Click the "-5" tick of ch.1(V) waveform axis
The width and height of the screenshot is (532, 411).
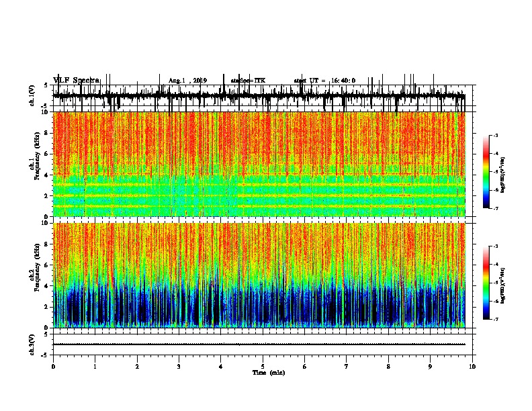click(x=46, y=106)
